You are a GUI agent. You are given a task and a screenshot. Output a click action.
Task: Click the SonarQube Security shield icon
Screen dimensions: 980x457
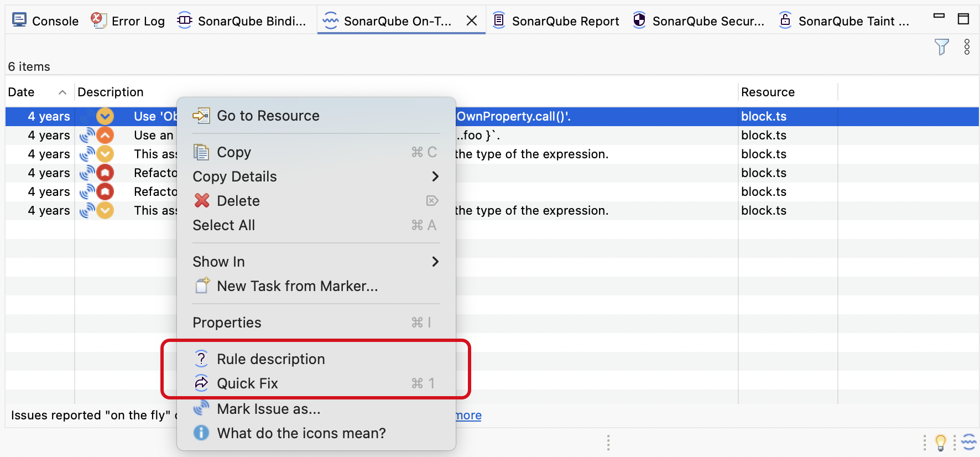pos(639,20)
